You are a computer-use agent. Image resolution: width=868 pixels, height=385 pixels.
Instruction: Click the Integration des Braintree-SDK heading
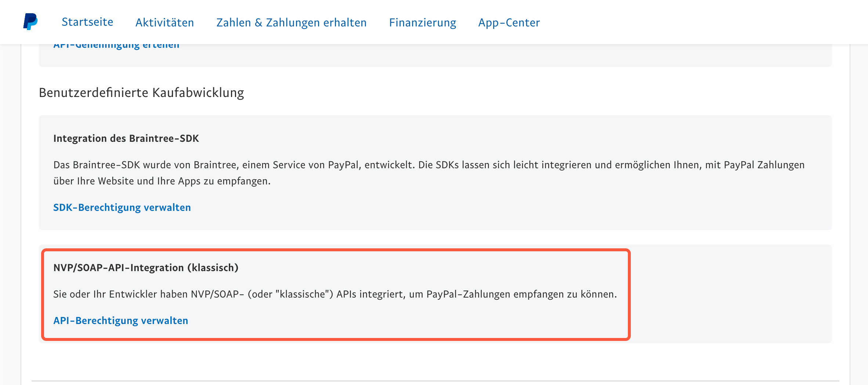(x=126, y=138)
